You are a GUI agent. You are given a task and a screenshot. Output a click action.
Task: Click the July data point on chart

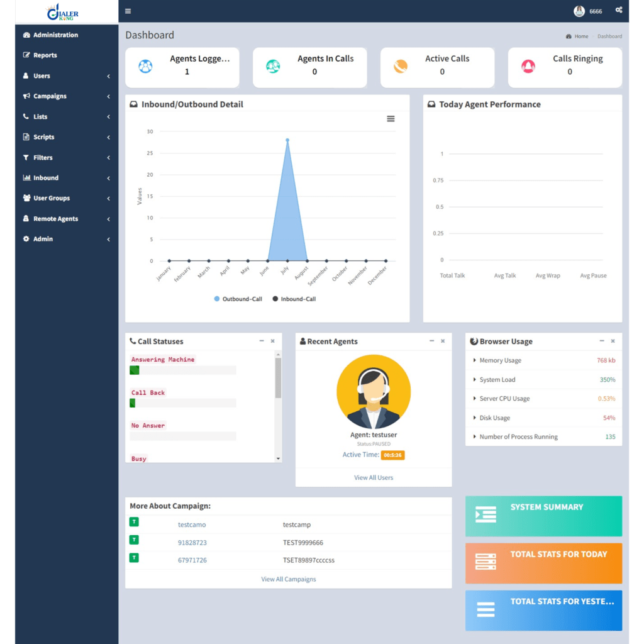coord(287,140)
